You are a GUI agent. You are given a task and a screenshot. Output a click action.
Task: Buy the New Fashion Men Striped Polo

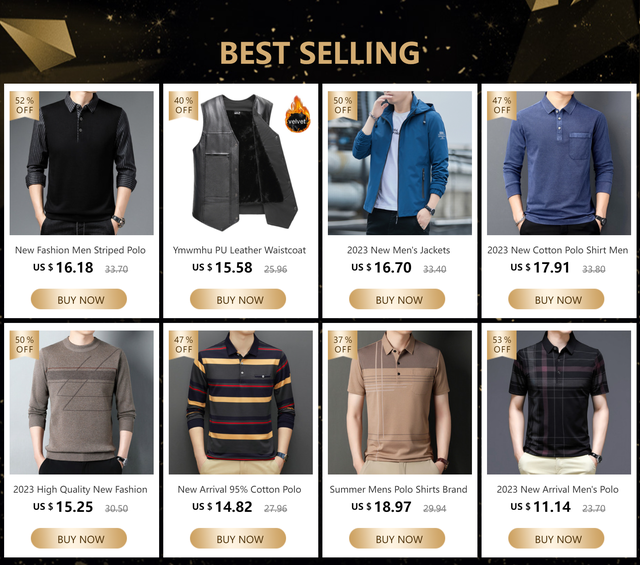(79, 299)
